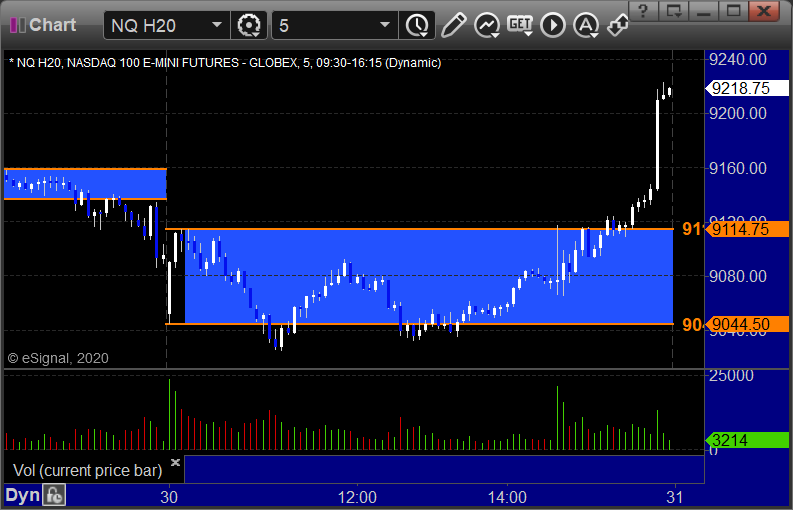Click the pop-out window menu icon

tap(673, 11)
